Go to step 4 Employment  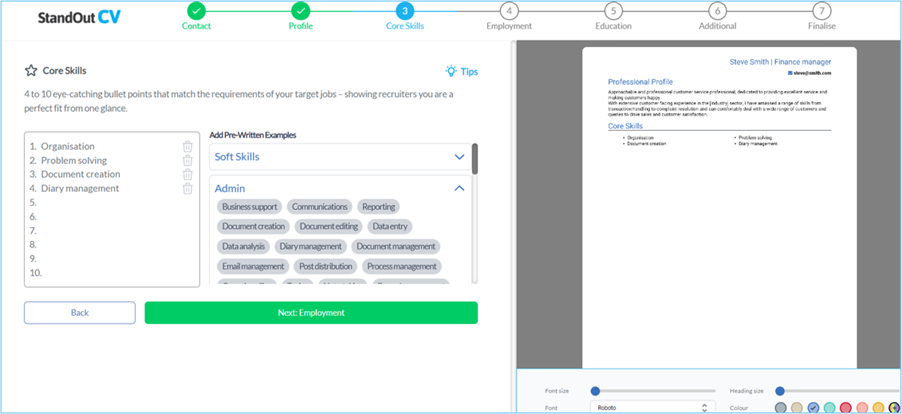click(x=509, y=11)
